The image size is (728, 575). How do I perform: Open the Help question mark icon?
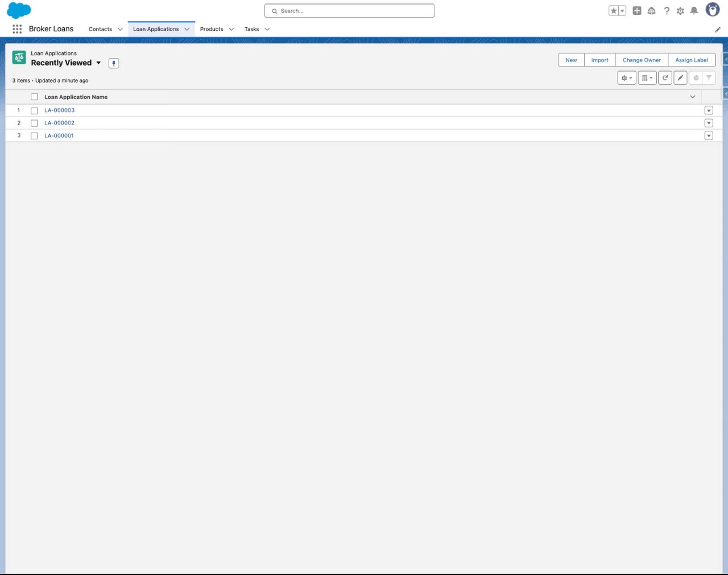(x=667, y=11)
